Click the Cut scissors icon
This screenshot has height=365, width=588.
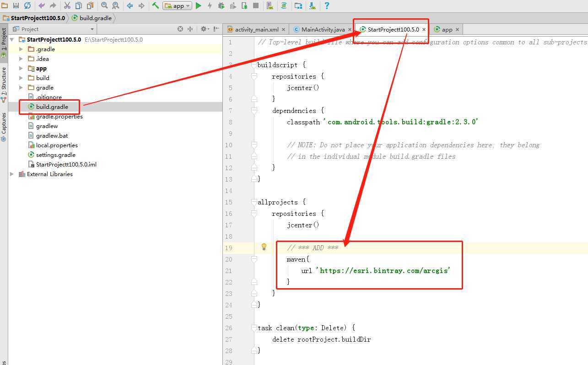point(67,5)
